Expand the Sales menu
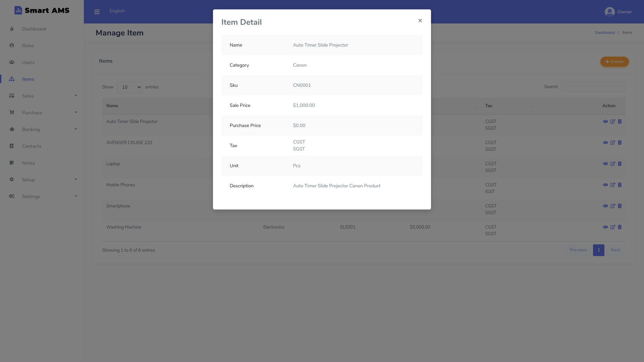Image resolution: width=644 pixels, height=362 pixels. (28, 96)
